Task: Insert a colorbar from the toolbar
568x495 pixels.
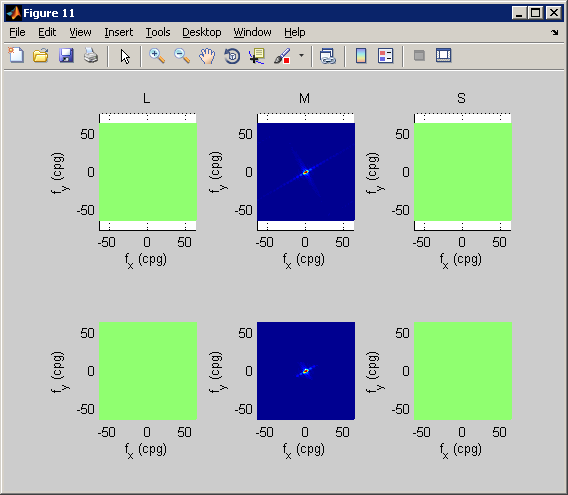Action: [x=361, y=56]
